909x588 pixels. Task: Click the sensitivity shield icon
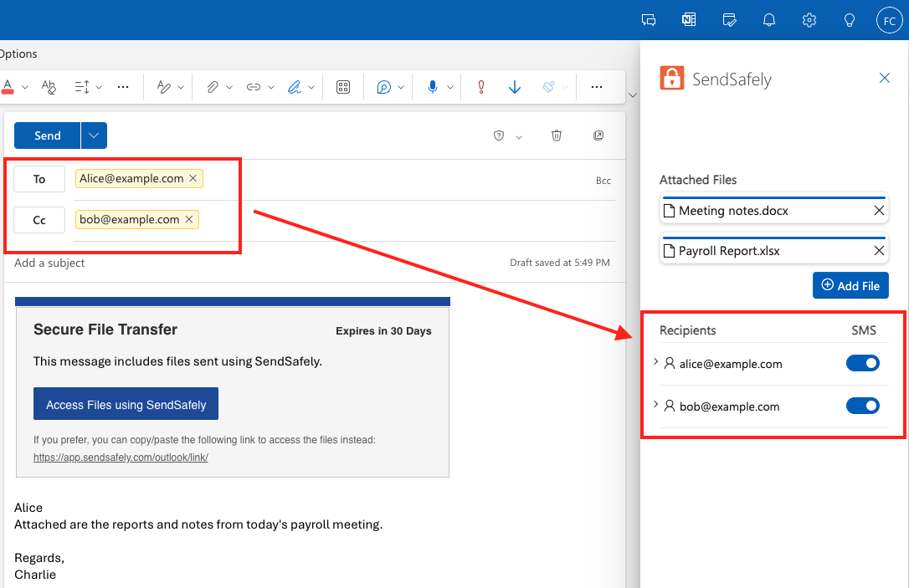click(499, 135)
